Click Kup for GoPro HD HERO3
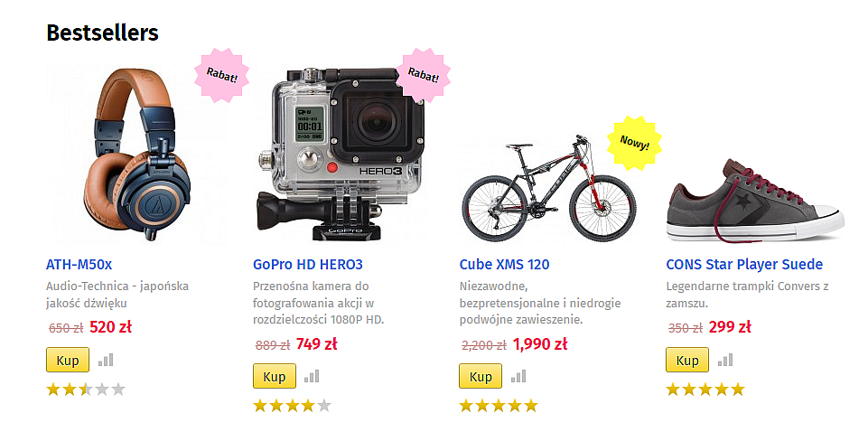 pyautogui.click(x=274, y=377)
